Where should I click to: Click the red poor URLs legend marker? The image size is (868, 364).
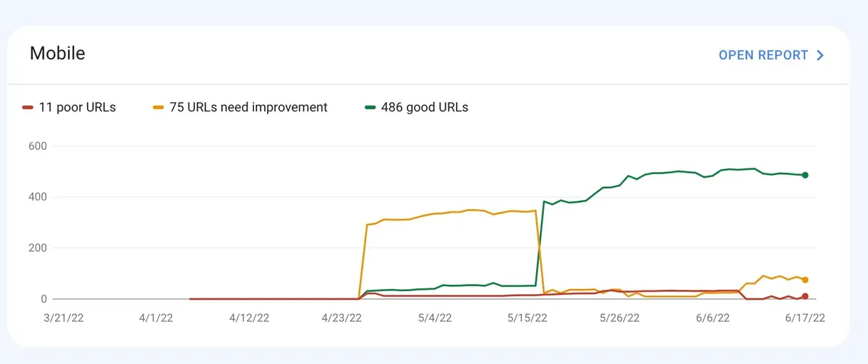[x=28, y=108]
